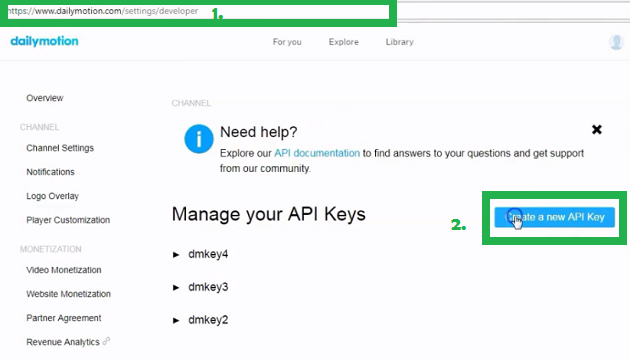Select the dmkey2 key name text

tap(208, 320)
